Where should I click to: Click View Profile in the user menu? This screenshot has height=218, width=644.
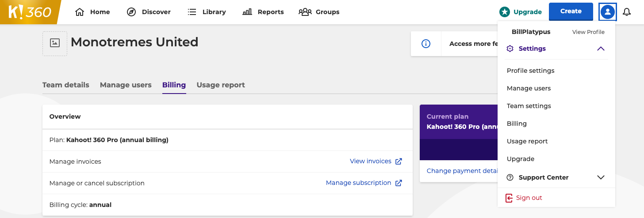pyautogui.click(x=588, y=32)
